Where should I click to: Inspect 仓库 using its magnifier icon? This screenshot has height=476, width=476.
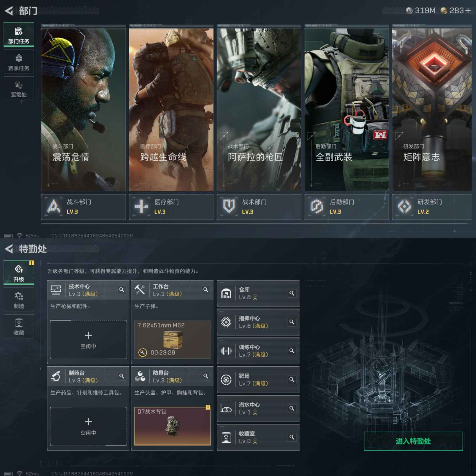click(292, 293)
